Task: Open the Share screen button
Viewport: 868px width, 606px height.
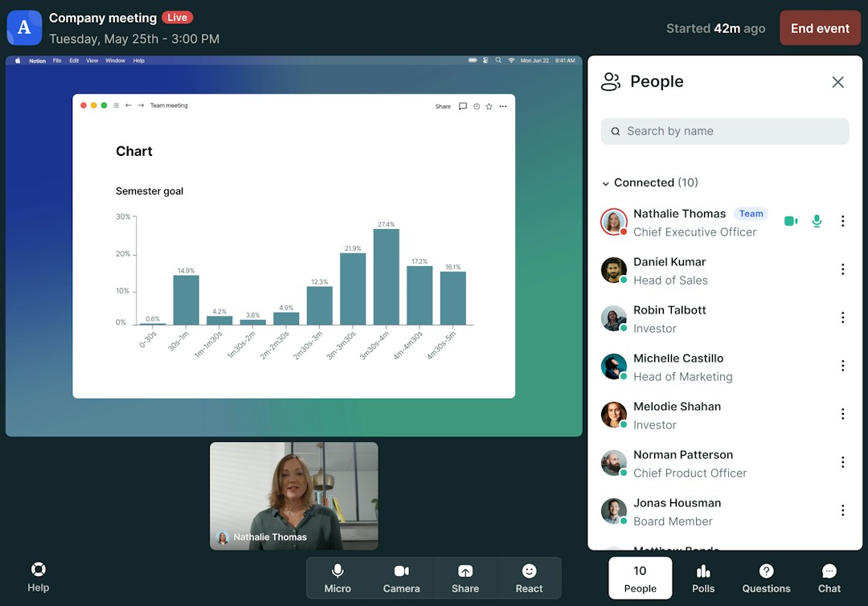Action: click(465, 579)
